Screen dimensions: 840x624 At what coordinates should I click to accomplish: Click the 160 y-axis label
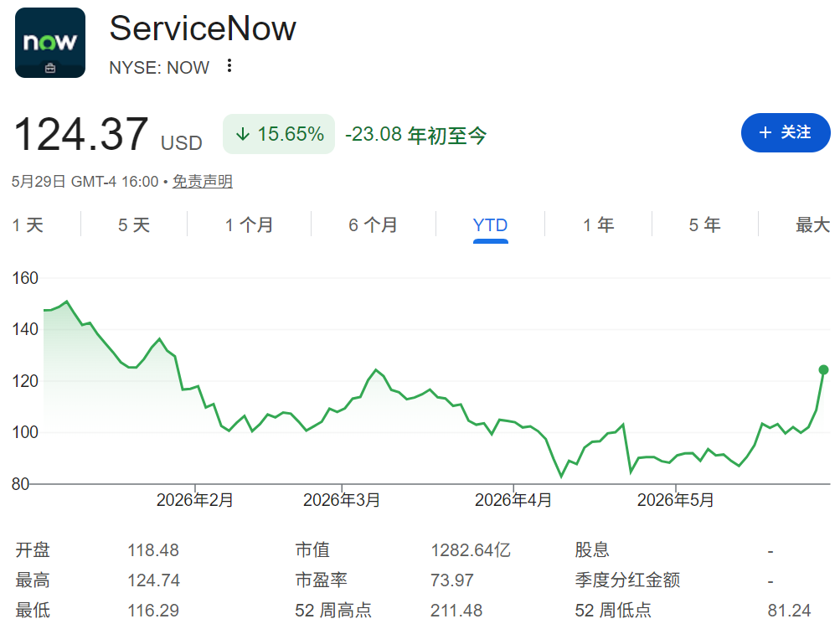(x=25, y=279)
